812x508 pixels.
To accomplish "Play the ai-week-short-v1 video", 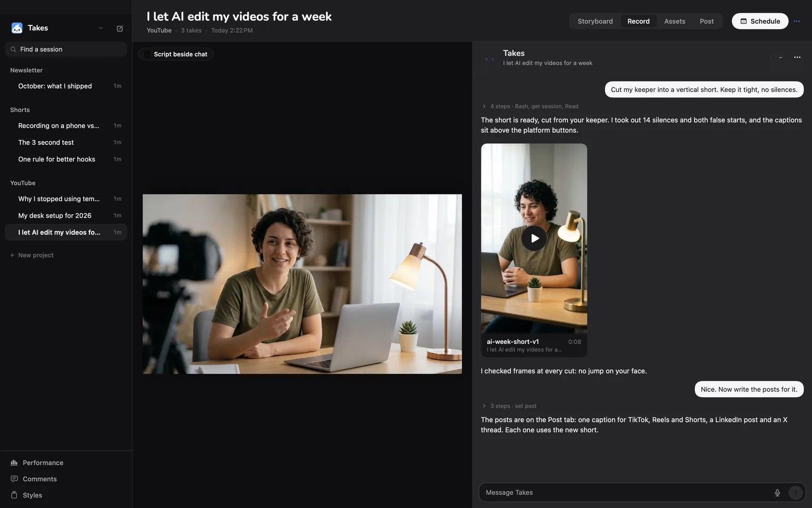I will pos(534,238).
